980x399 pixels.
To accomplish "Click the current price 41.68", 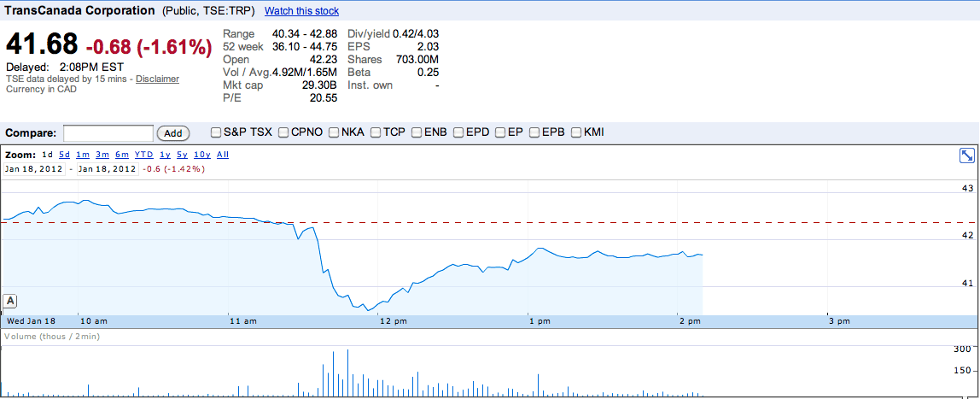I will (x=42, y=45).
